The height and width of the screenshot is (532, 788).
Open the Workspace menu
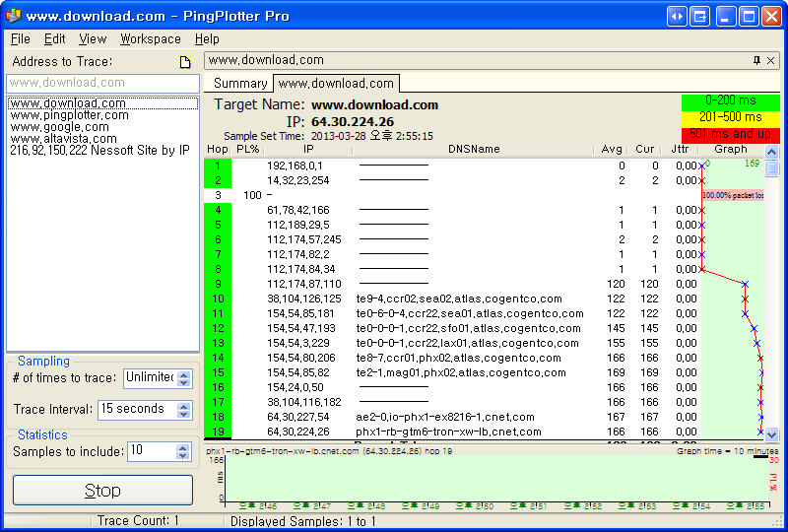(151, 39)
